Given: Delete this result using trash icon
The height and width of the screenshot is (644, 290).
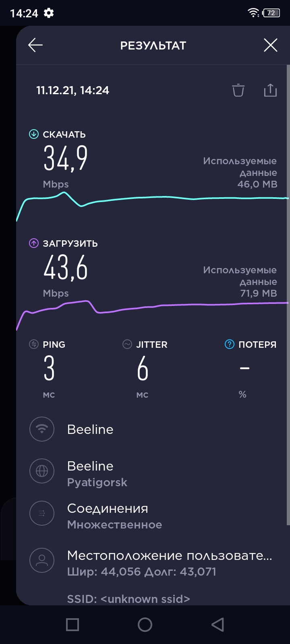Looking at the screenshot, I should (238, 90).
